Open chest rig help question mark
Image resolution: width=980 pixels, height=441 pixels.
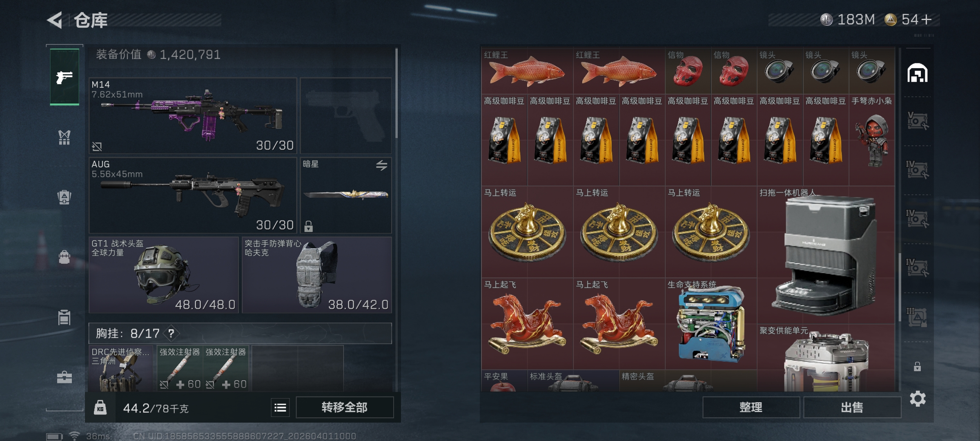point(171,334)
